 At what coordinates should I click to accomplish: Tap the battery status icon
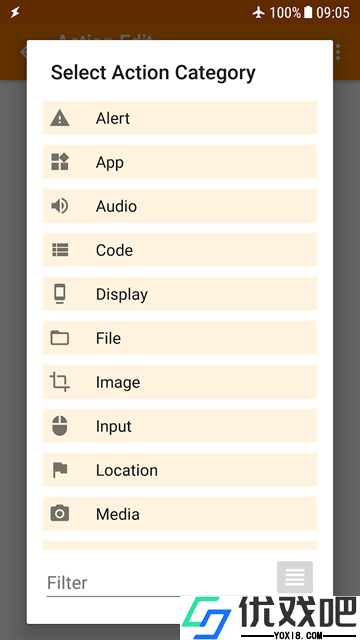[x=308, y=12]
